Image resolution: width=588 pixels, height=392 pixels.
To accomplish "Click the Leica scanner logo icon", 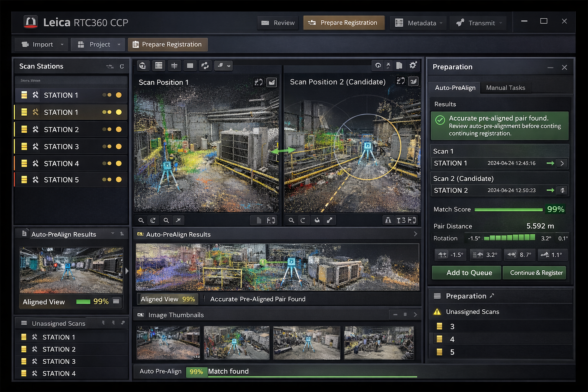I will [x=31, y=22].
